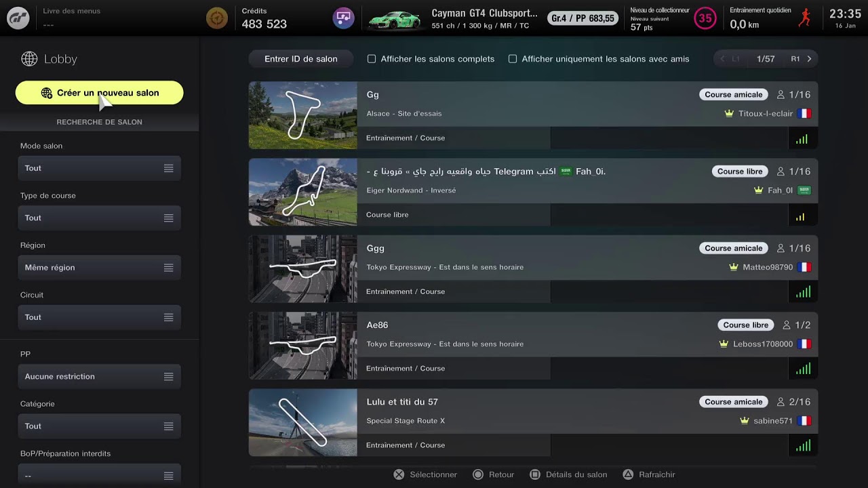
Task: Go to next lobby page arrow
Action: coord(809,59)
